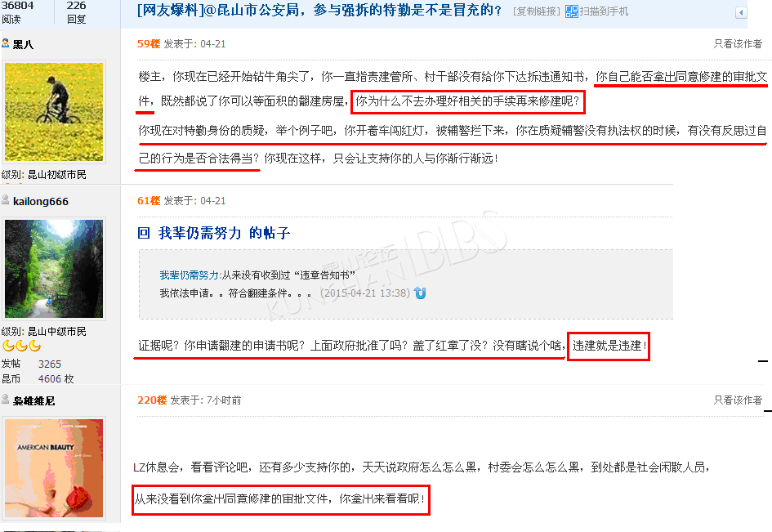Viewport: 772px width, 532px height.
Task: Click the username kailong666
Action: pyautogui.click(x=41, y=201)
